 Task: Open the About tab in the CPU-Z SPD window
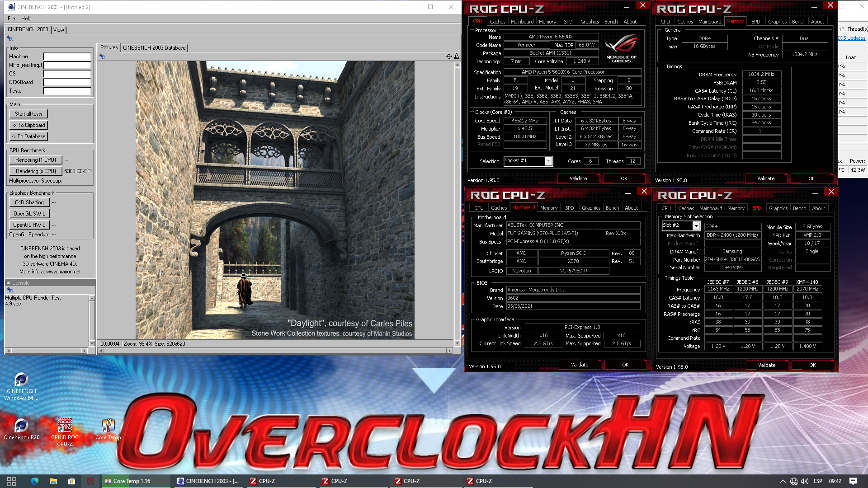click(818, 208)
